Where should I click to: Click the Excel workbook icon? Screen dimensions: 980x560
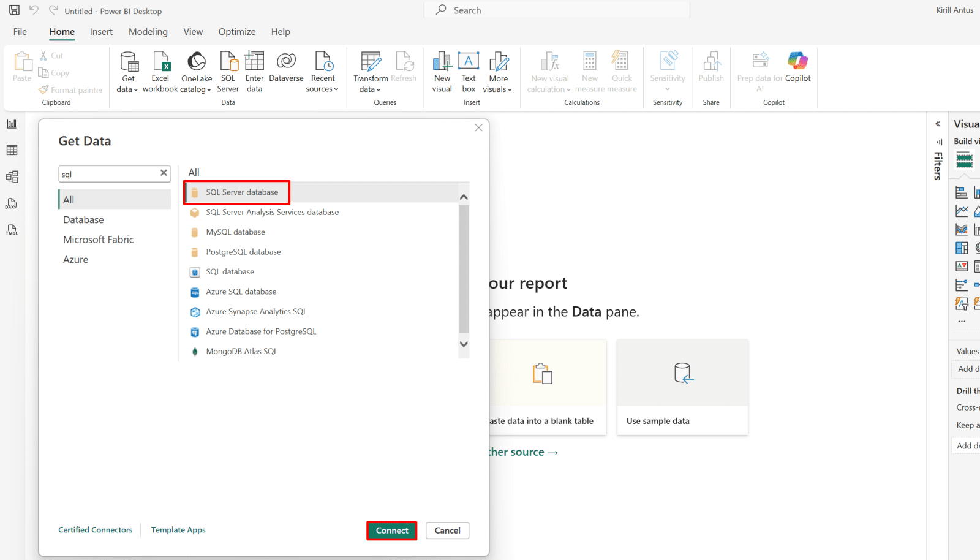click(x=160, y=62)
